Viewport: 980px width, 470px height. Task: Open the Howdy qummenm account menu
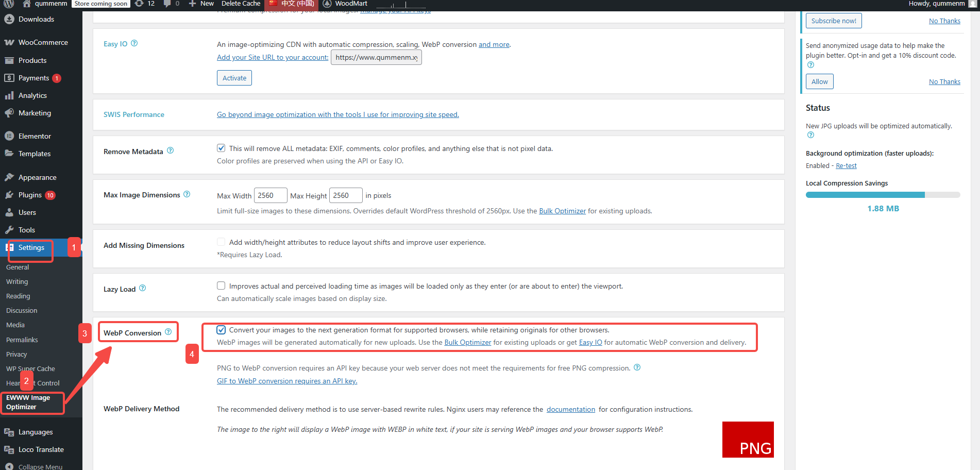[x=938, y=4]
